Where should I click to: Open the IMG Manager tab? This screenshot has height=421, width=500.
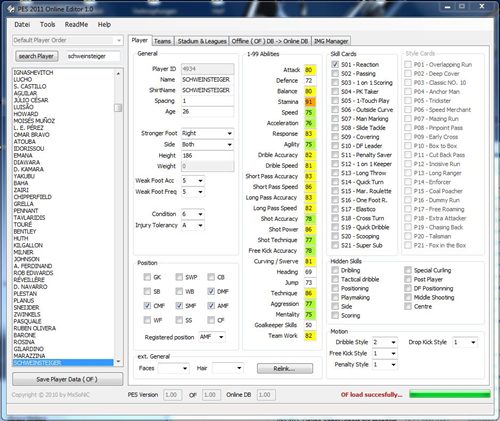coord(331,41)
